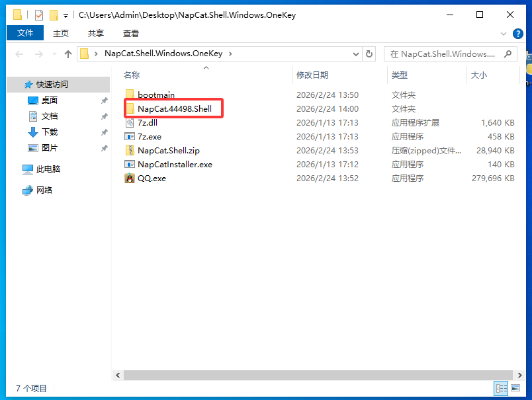
Task: Select the NapCatInstaller.exe icon
Action: click(x=130, y=164)
